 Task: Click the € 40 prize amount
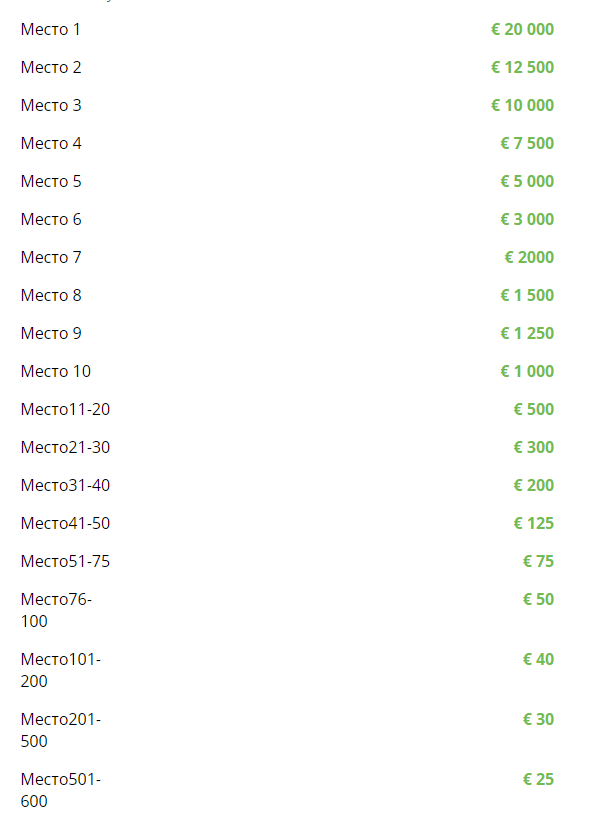coord(539,659)
